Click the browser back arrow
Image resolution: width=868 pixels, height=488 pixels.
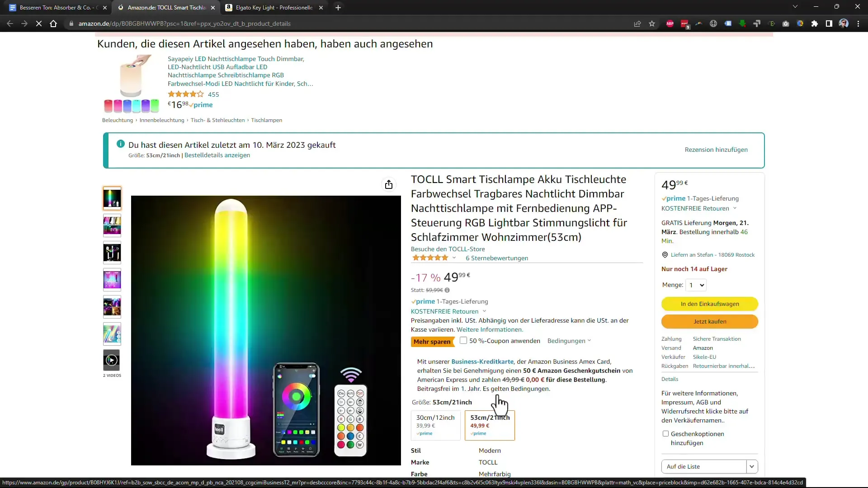pos(10,23)
